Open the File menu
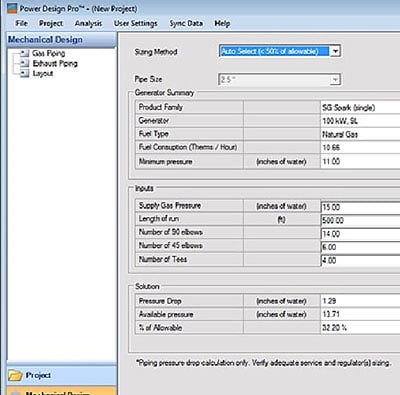 pos(21,23)
